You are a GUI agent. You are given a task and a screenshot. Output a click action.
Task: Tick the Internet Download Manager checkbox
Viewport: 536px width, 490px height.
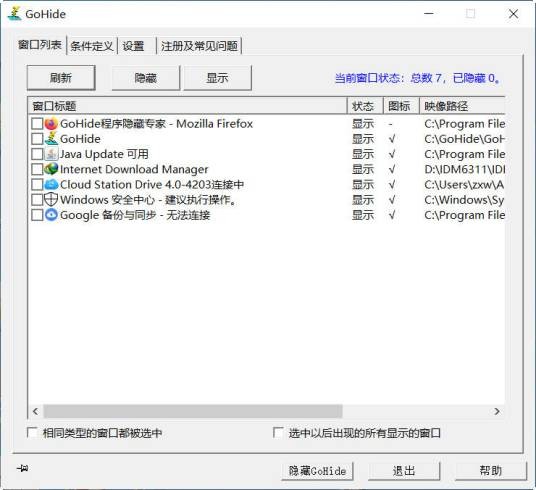(x=37, y=169)
